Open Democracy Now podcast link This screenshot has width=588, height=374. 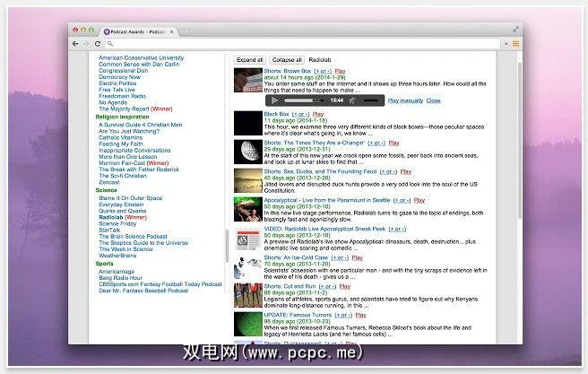point(119,77)
